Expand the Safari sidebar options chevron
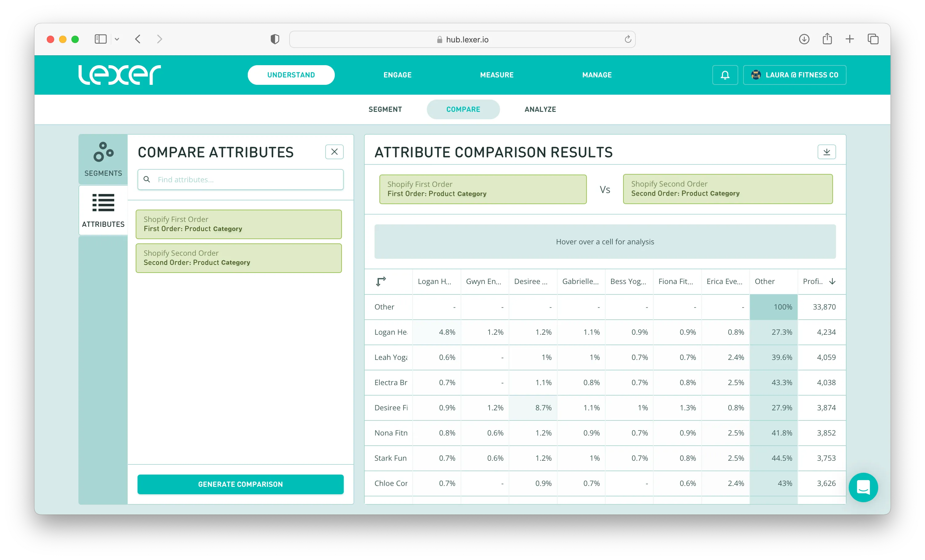 pyautogui.click(x=117, y=39)
